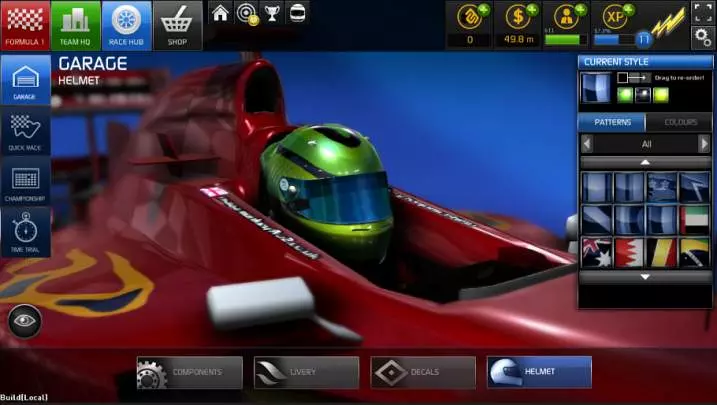This screenshot has width=717, height=405.
Task: Open the Formula 1 checkered flag section
Action: (x=25, y=25)
